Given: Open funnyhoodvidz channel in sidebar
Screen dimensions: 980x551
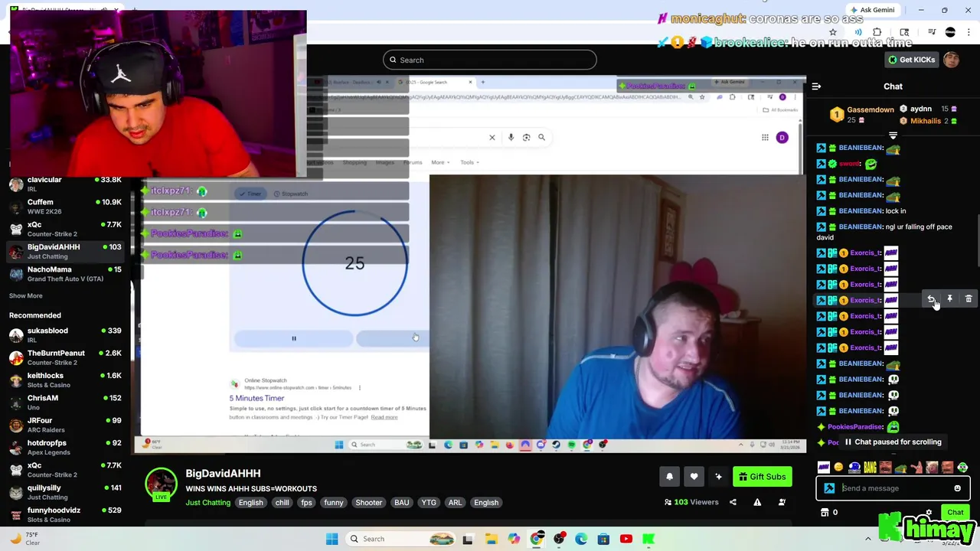Looking at the screenshot, I should pos(65,514).
